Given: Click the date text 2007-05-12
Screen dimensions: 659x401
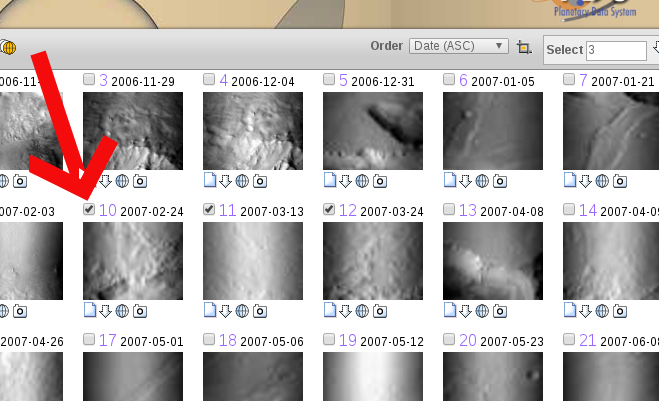Looking at the screenshot, I should (x=392, y=342).
